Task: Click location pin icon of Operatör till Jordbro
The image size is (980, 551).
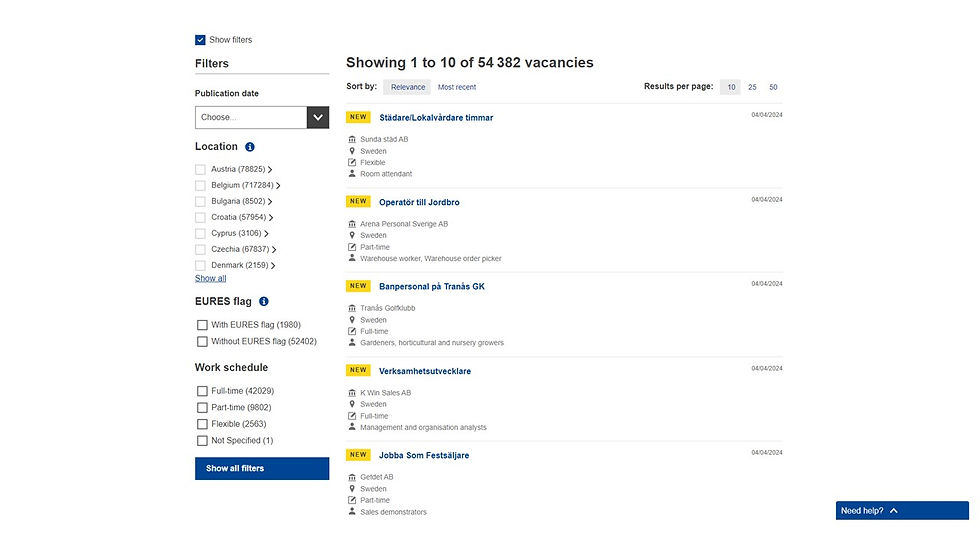Action: tap(352, 236)
